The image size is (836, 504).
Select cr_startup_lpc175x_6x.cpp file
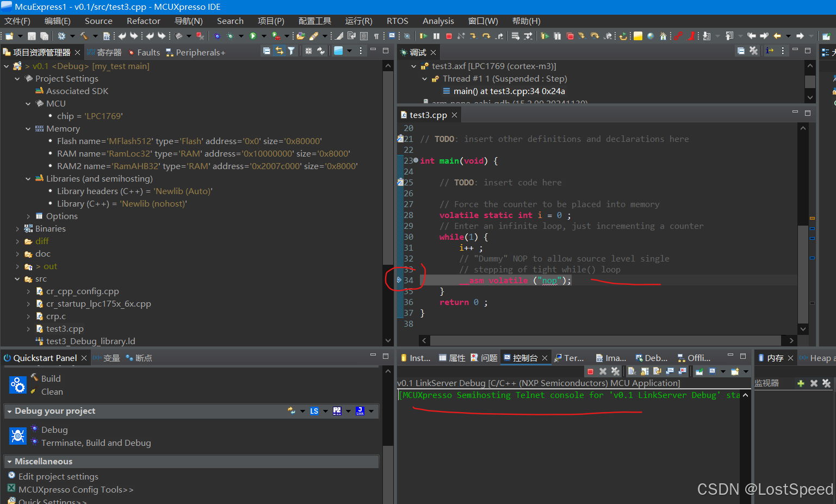point(98,304)
